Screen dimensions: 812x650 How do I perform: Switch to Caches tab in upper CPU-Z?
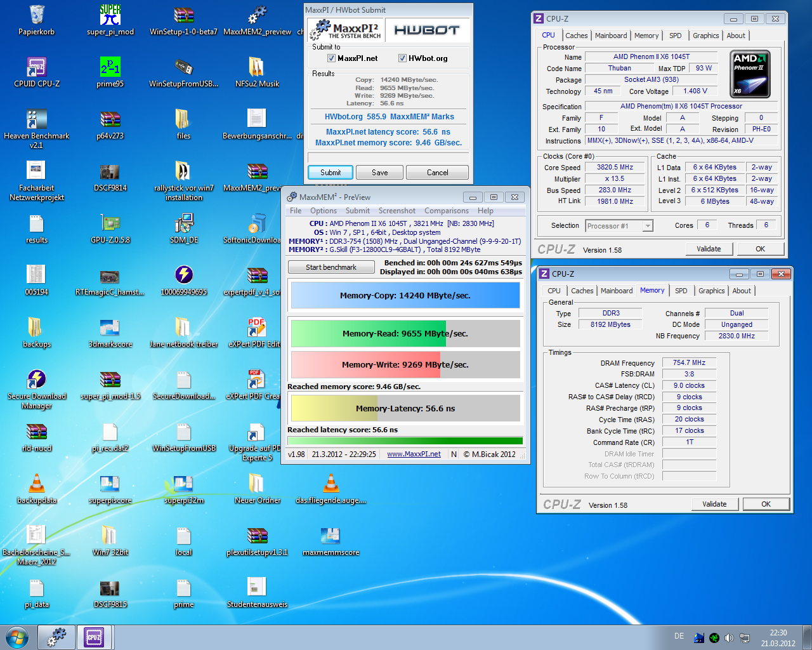pos(577,36)
